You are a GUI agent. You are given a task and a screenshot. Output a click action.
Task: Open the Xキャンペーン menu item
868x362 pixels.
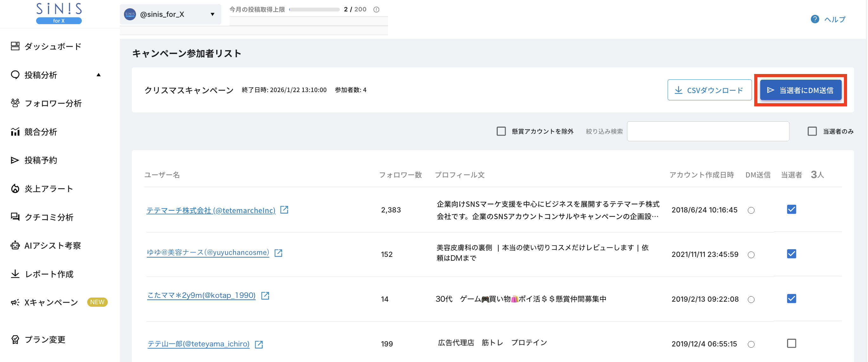coord(50,302)
